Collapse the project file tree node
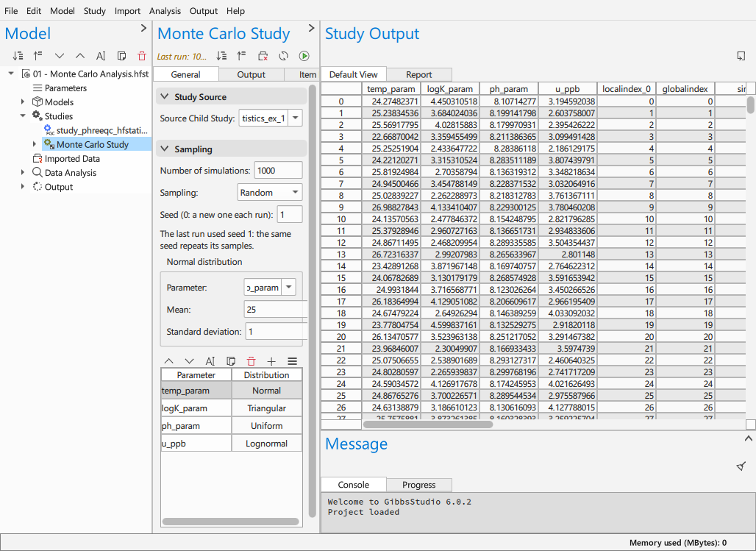This screenshot has width=756, height=551. pos(11,74)
